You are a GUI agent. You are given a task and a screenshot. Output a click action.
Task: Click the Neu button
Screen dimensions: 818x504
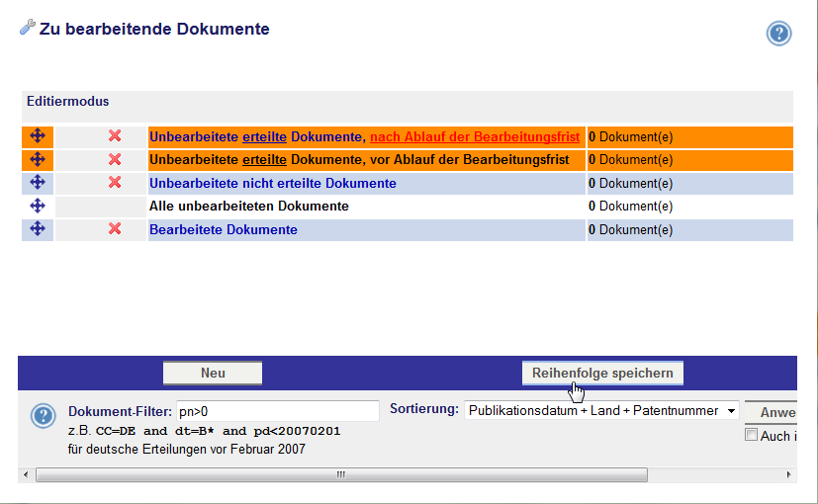213,374
